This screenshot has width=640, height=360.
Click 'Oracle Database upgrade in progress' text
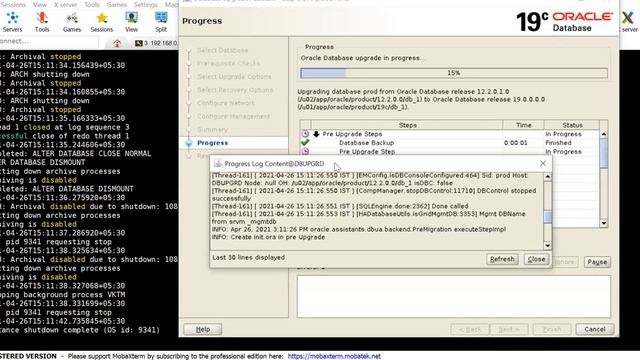pyautogui.click(x=362, y=58)
